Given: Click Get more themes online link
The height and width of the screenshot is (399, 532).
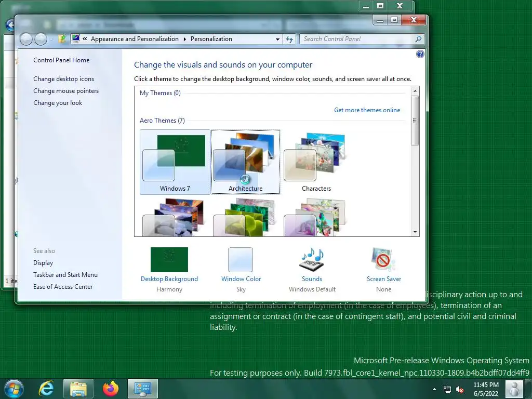Looking at the screenshot, I should tap(367, 110).
